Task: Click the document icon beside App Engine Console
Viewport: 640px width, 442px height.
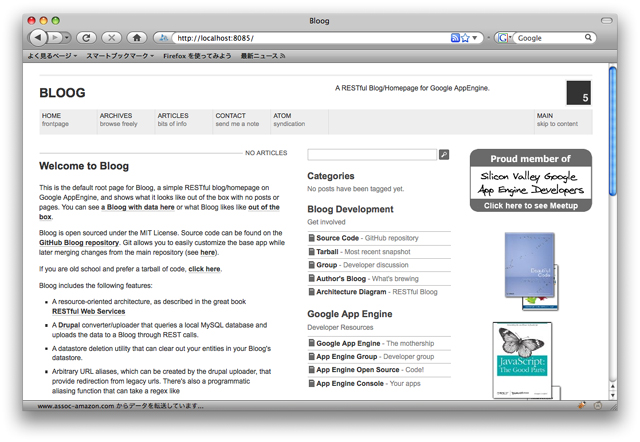Action: [x=311, y=383]
